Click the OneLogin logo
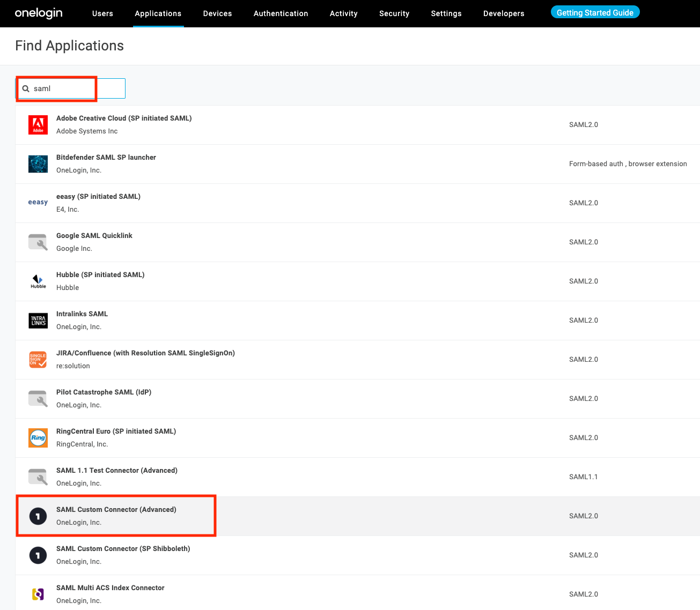Image resolution: width=700 pixels, height=610 pixels. point(39,13)
